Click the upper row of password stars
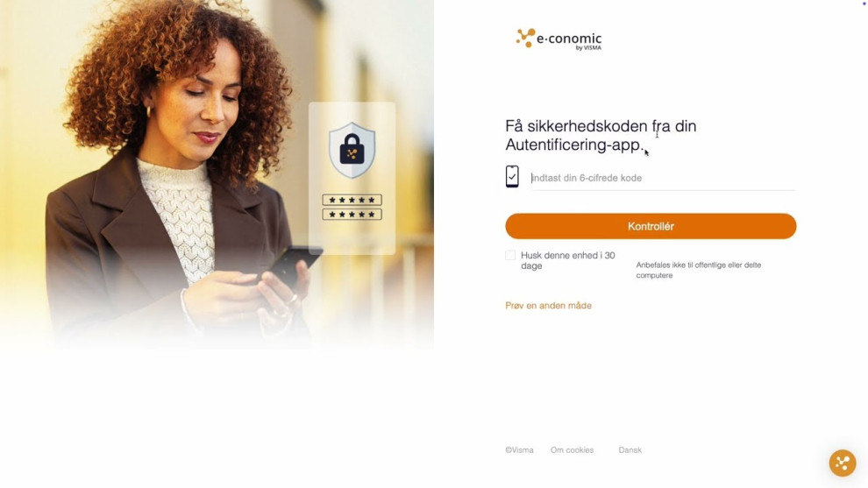The width and height of the screenshot is (868, 488). [352, 200]
